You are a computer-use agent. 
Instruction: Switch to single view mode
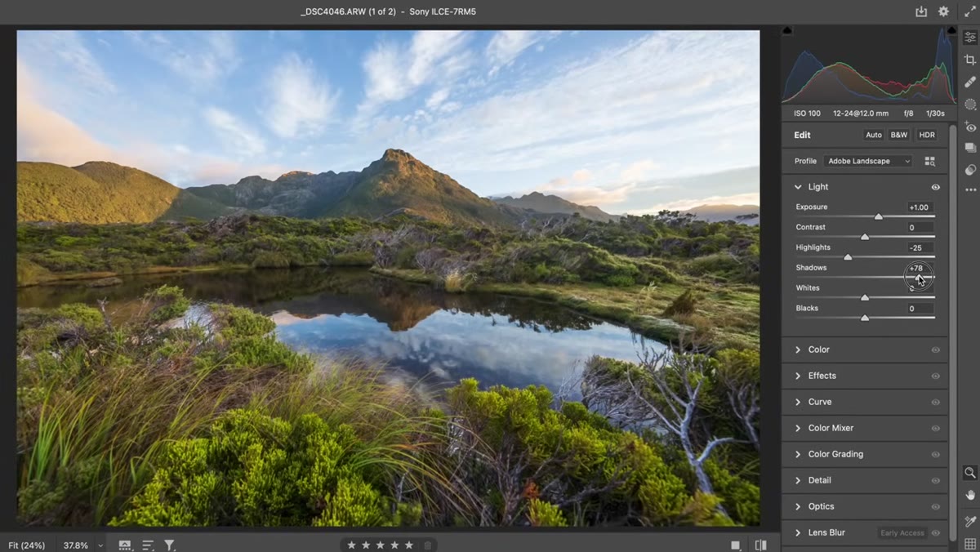[x=736, y=545]
